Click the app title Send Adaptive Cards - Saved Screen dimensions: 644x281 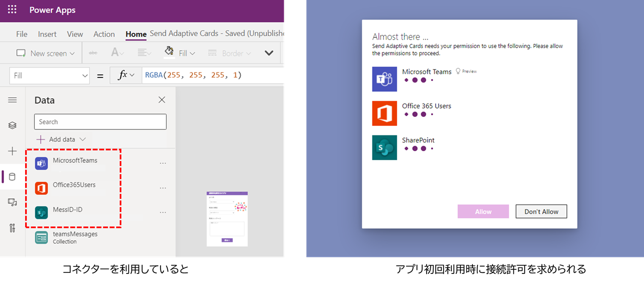point(216,34)
